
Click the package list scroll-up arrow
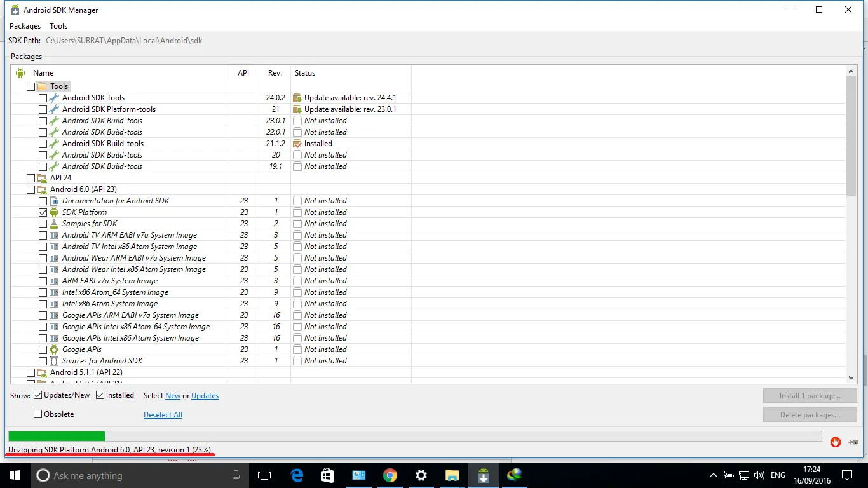851,71
